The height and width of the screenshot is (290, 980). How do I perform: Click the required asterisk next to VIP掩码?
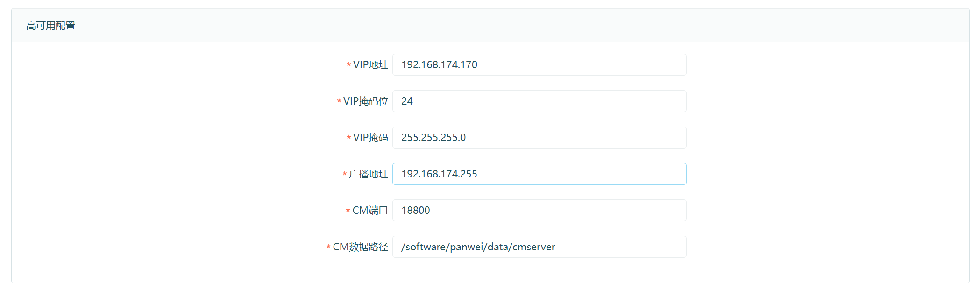coord(348,138)
